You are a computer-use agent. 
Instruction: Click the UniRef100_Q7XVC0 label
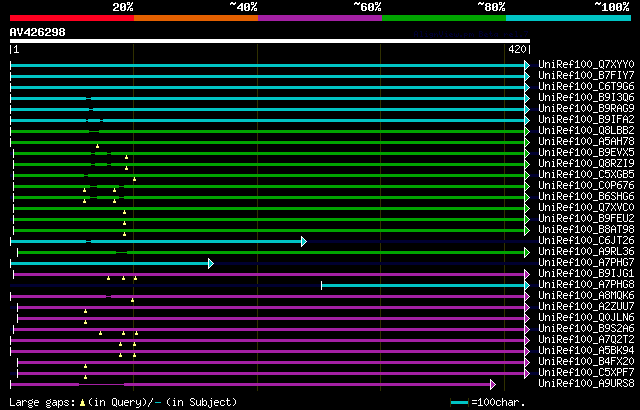point(586,208)
